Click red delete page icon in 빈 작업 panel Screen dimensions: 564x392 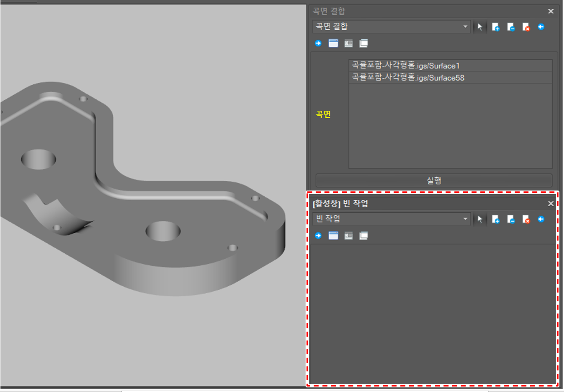(x=526, y=220)
